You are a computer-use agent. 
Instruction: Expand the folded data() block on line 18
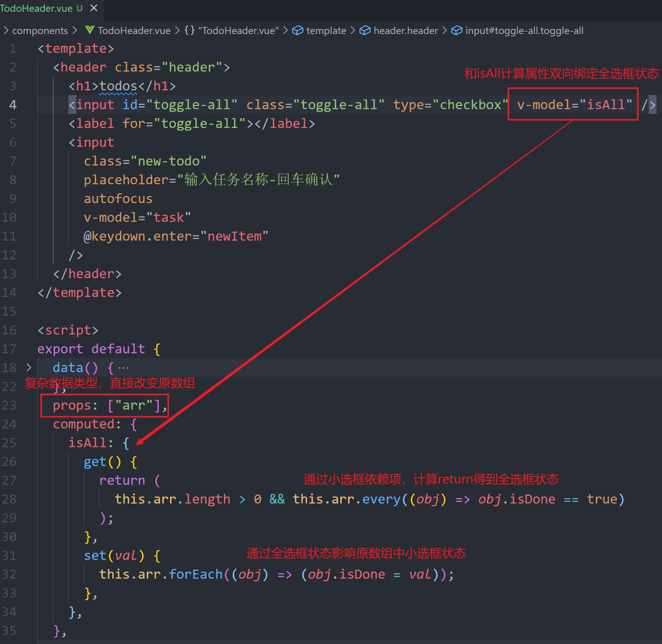point(29,367)
